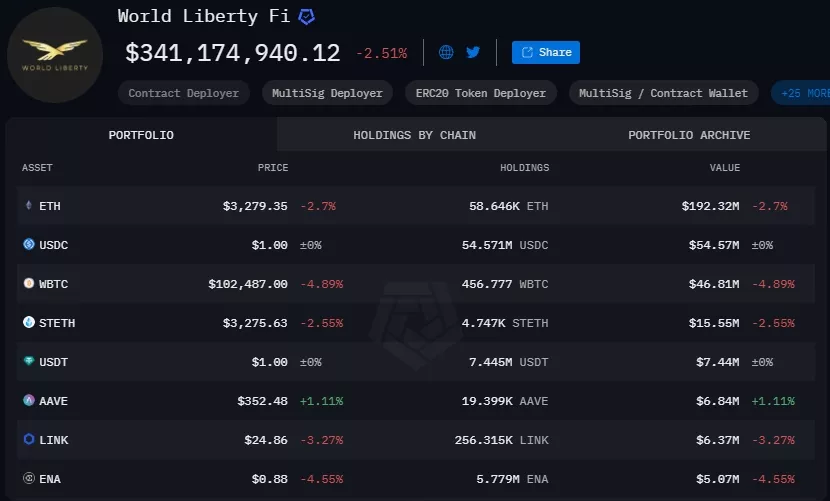Click holdings 19.399K AAVE

[505, 401]
